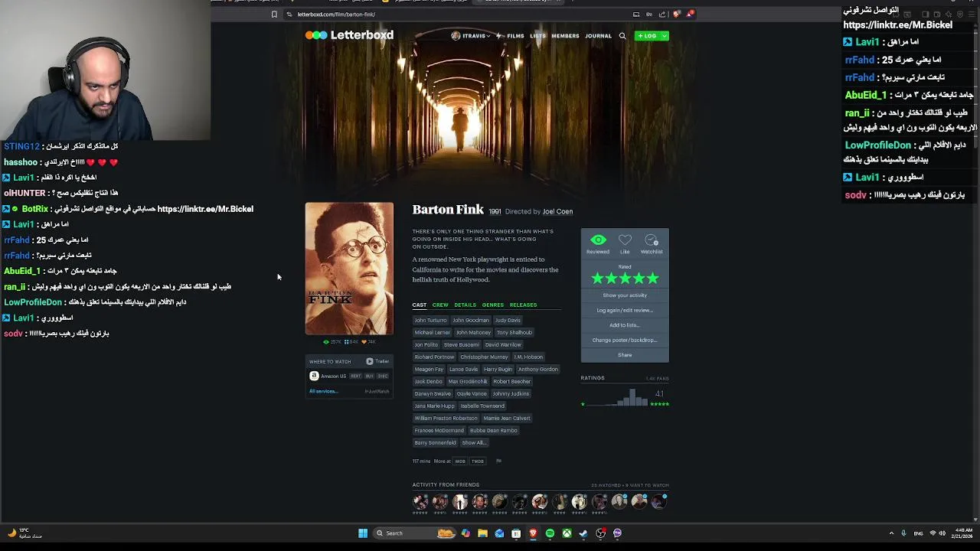980x551 pixels.
Task: Open the site search magnifier
Action: coord(622,36)
